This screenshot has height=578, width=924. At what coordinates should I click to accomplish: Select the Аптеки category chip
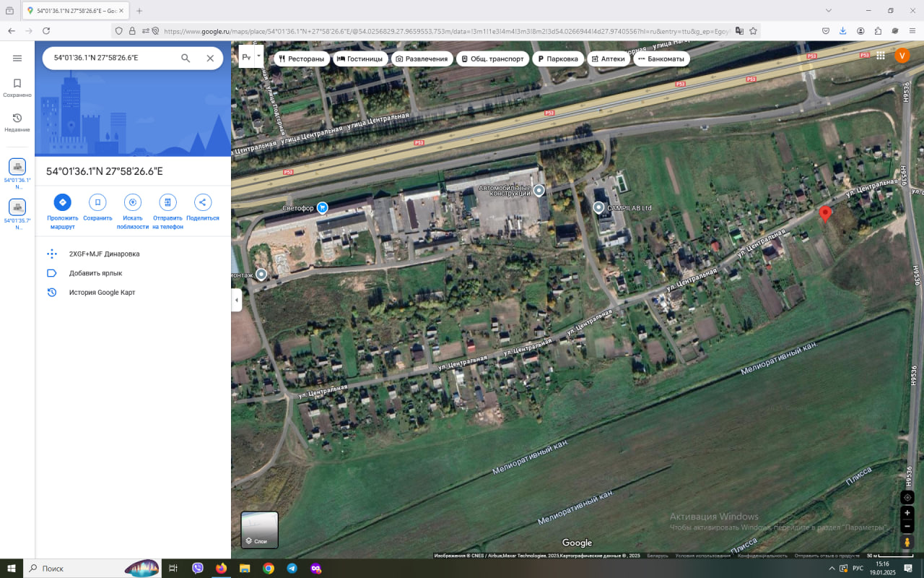608,59
